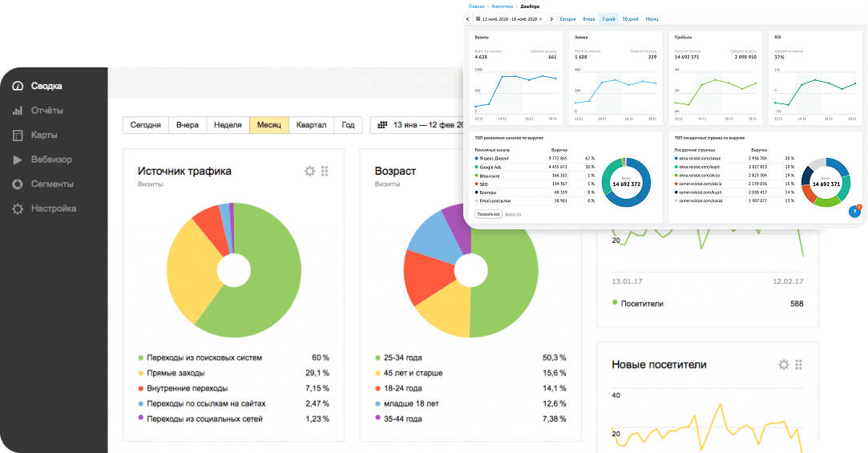Open gear settings of Новые посетители widget
The height and width of the screenshot is (453, 868).
tap(784, 364)
